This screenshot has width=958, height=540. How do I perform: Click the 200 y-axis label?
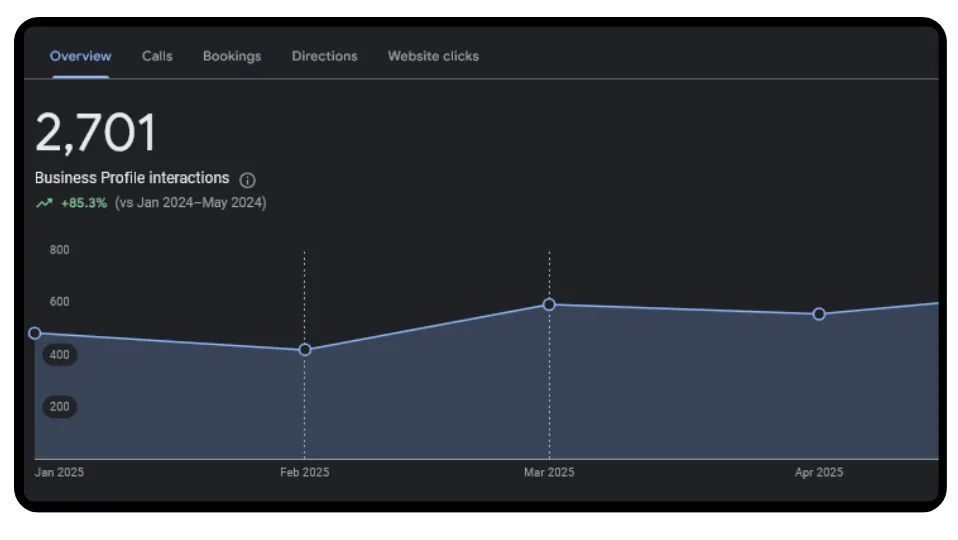coord(59,406)
